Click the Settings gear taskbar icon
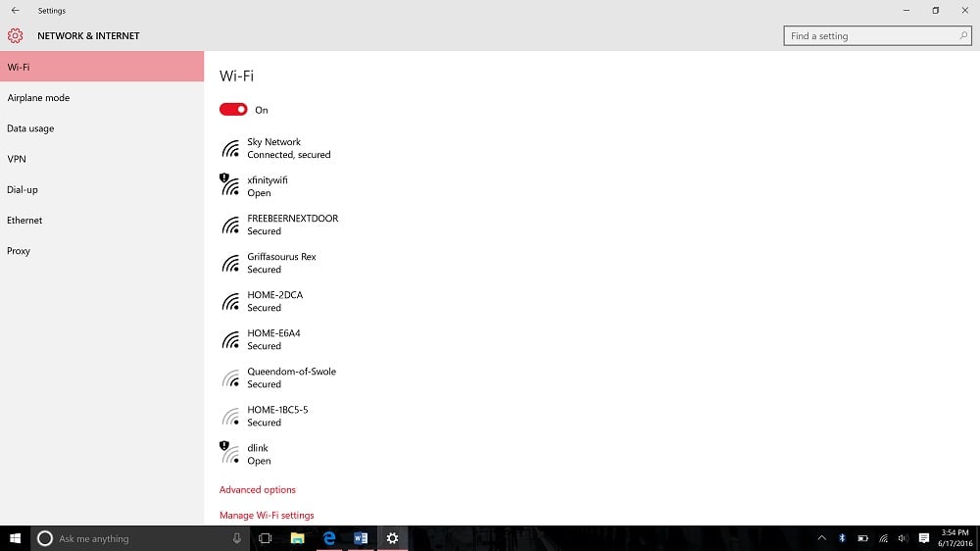 [393, 538]
